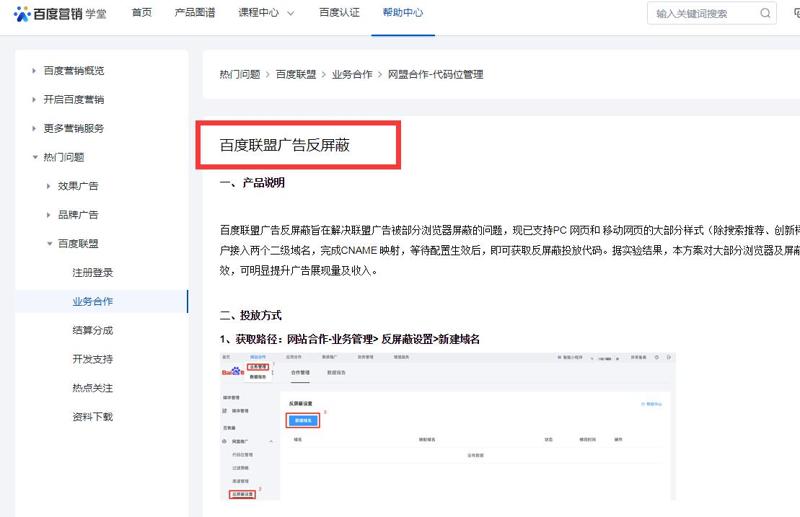Expand the 品牌广告 tree arrow
The width and height of the screenshot is (800, 517).
[x=48, y=215]
